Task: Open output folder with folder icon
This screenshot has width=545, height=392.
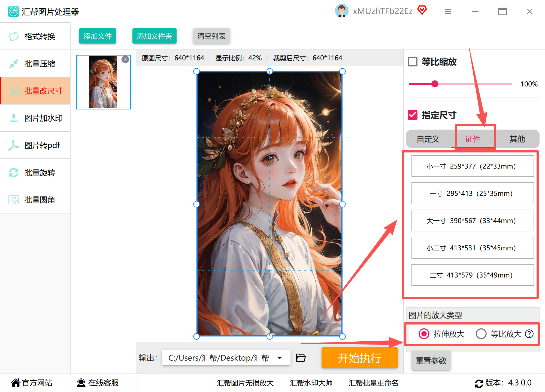Action: click(x=301, y=358)
